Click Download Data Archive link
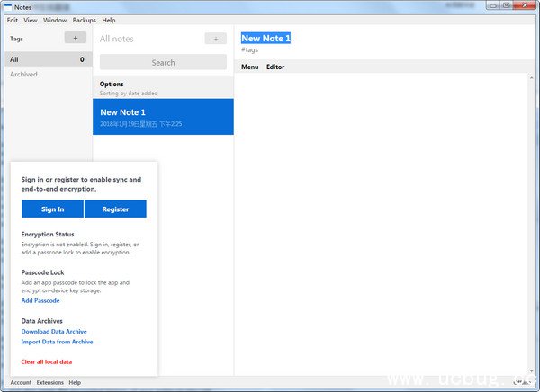 click(x=54, y=332)
